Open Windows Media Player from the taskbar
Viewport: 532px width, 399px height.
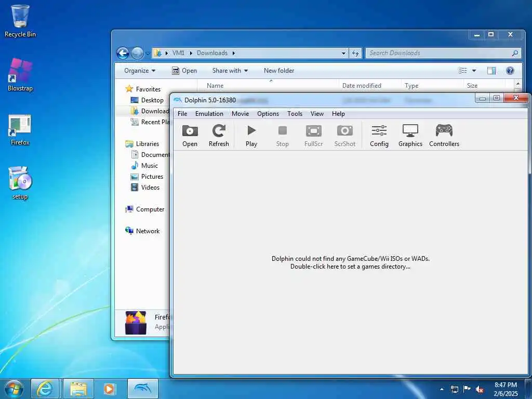tap(109, 389)
